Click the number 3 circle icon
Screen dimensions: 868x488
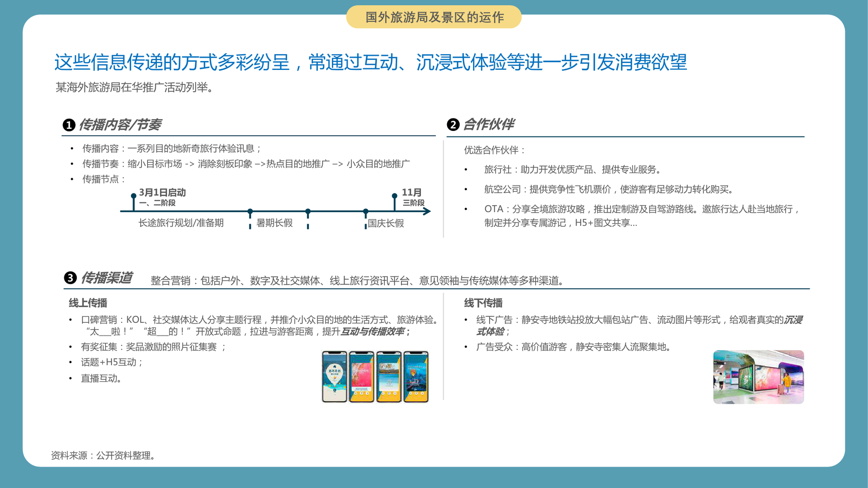70,278
